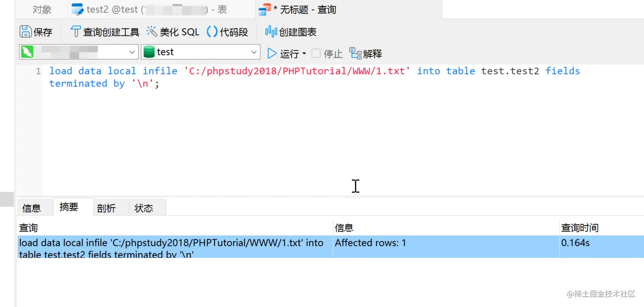
Task: Click the Query Time column header
Action: tap(601, 228)
